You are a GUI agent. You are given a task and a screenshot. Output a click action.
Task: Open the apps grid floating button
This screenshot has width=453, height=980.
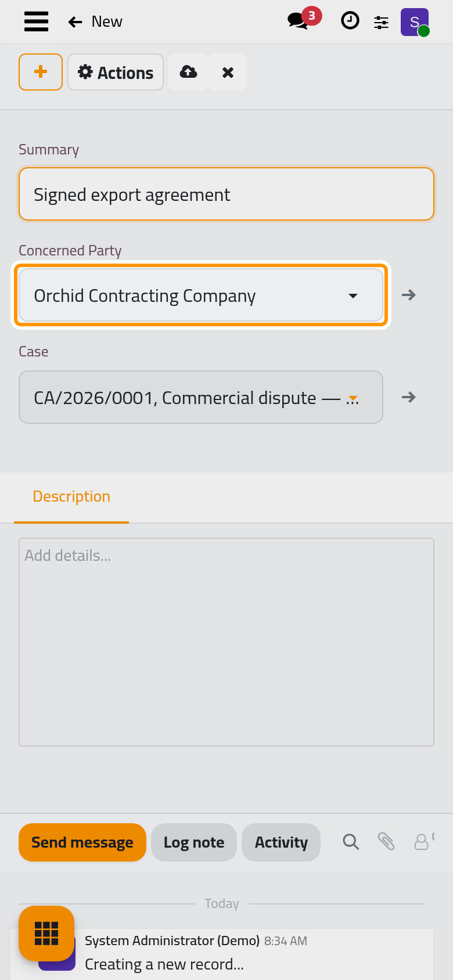46,934
